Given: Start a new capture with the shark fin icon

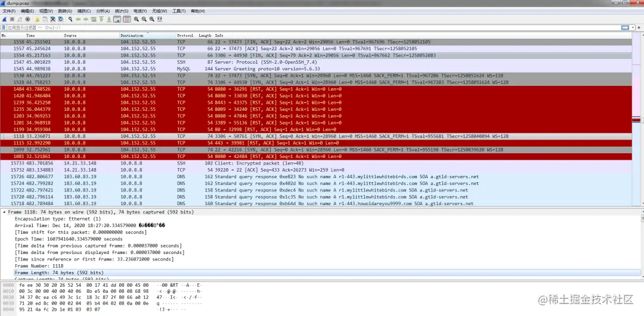Looking at the screenshot, I should pos(4,19).
